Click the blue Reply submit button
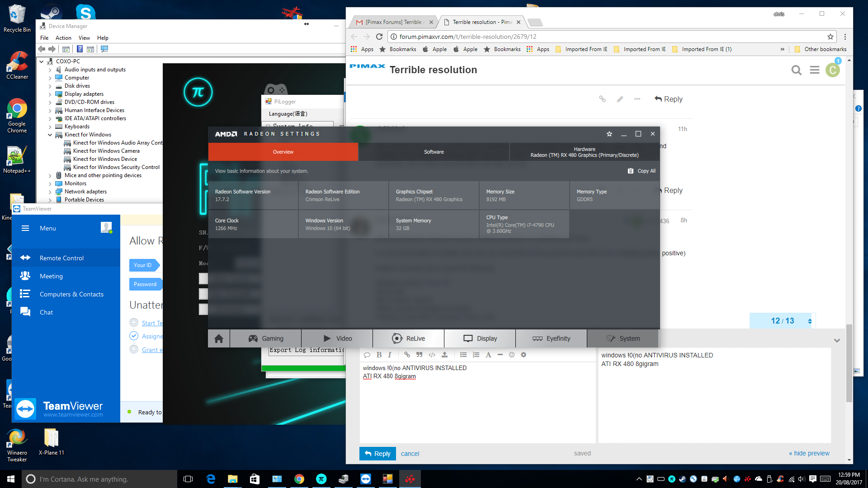The image size is (868, 488). click(377, 454)
